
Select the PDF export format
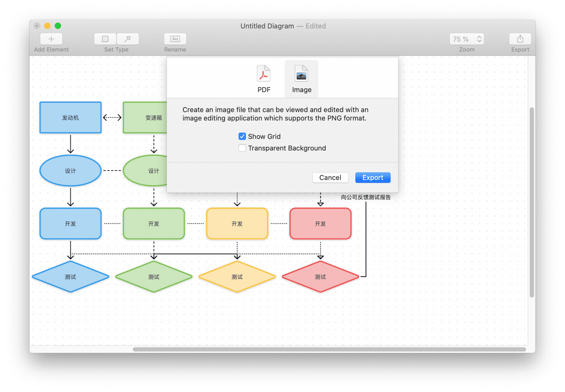coord(264,79)
